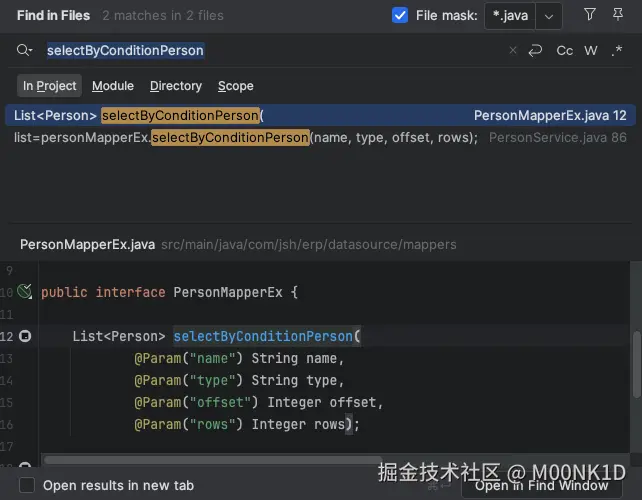Click the preview vertical scrollbar thumb
Image resolution: width=642 pixels, height=500 pixels.
point(636,364)
